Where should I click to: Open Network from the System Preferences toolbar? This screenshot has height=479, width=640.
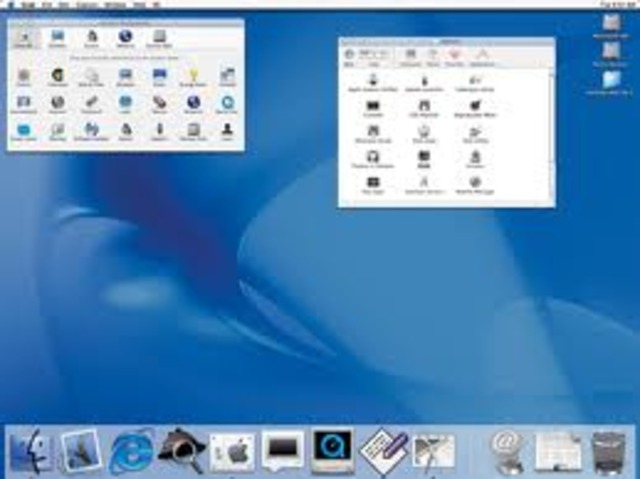(x=125, y=39)
